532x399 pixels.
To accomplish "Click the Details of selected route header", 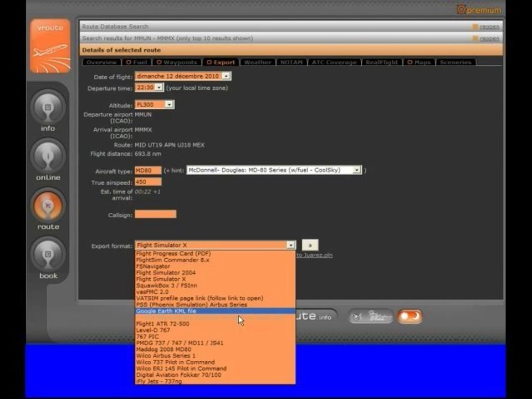I will (291, 50).
